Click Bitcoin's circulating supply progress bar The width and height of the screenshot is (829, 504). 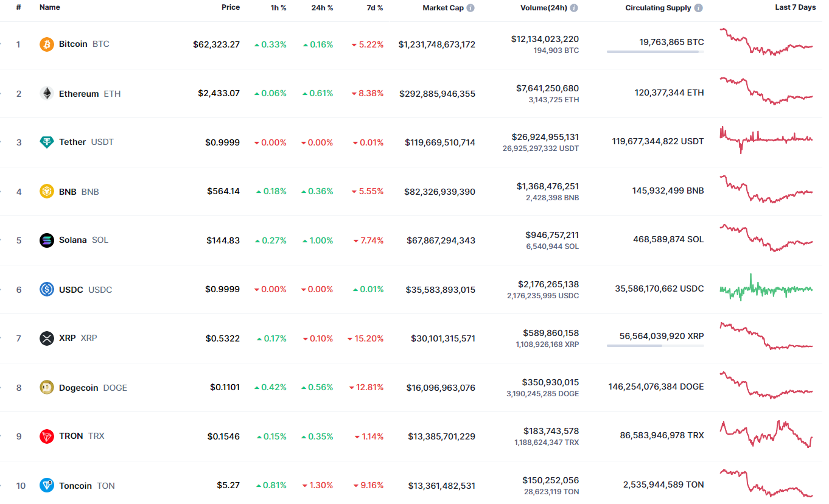click(656, 52)
